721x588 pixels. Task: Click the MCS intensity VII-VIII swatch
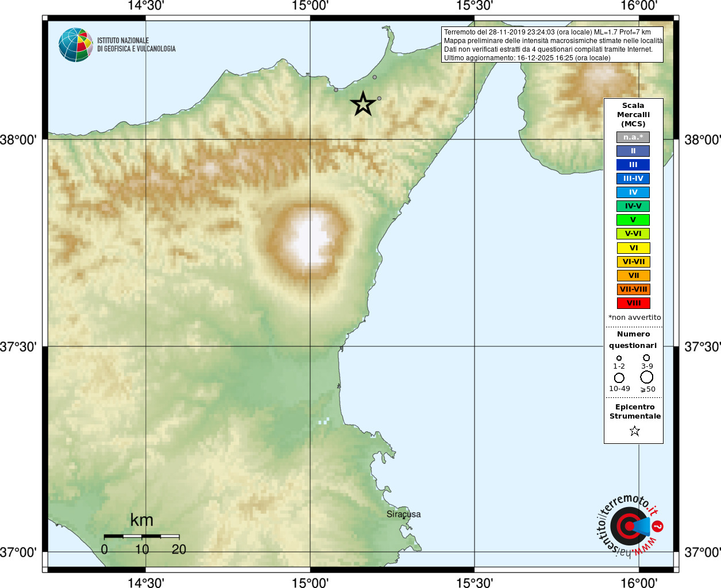click(x=634, y=289)
